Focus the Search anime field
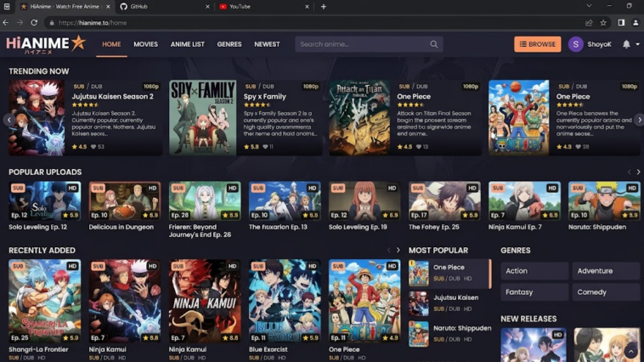 [369, 44]
